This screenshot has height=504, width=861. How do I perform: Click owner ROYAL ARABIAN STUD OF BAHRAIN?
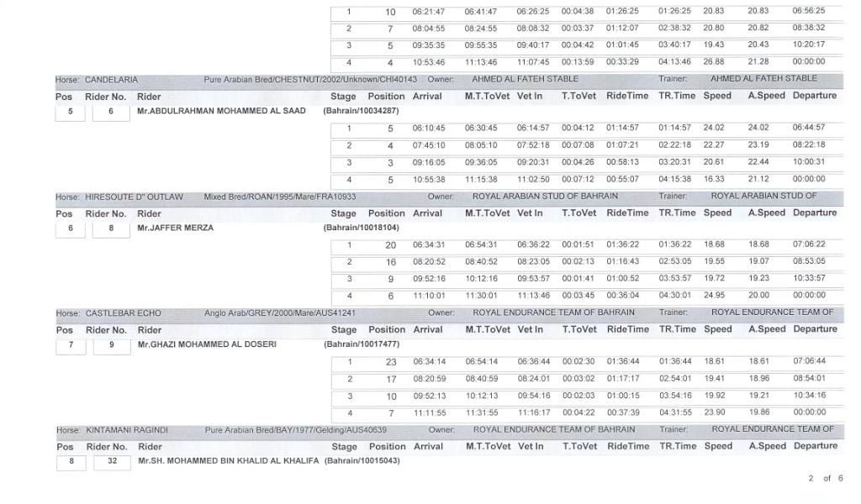[x=545, y=197]
